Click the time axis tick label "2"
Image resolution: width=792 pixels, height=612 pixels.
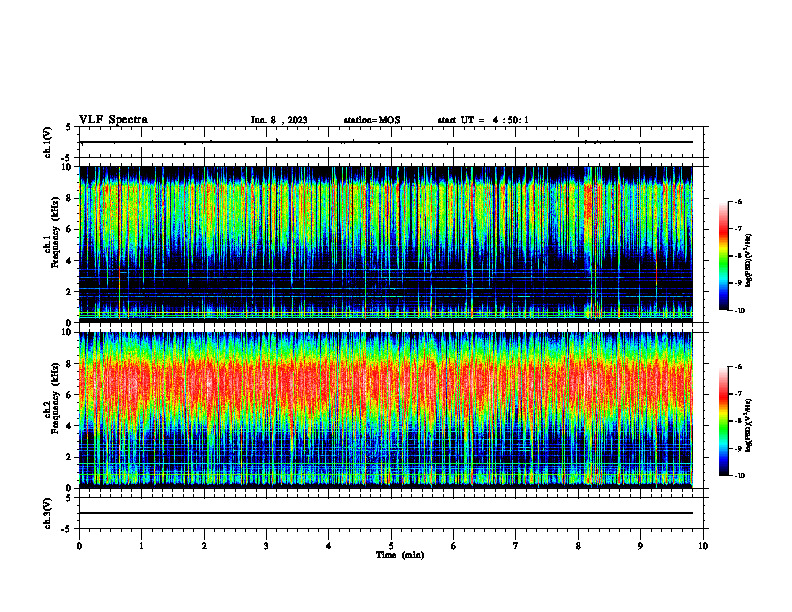(204, 546)
